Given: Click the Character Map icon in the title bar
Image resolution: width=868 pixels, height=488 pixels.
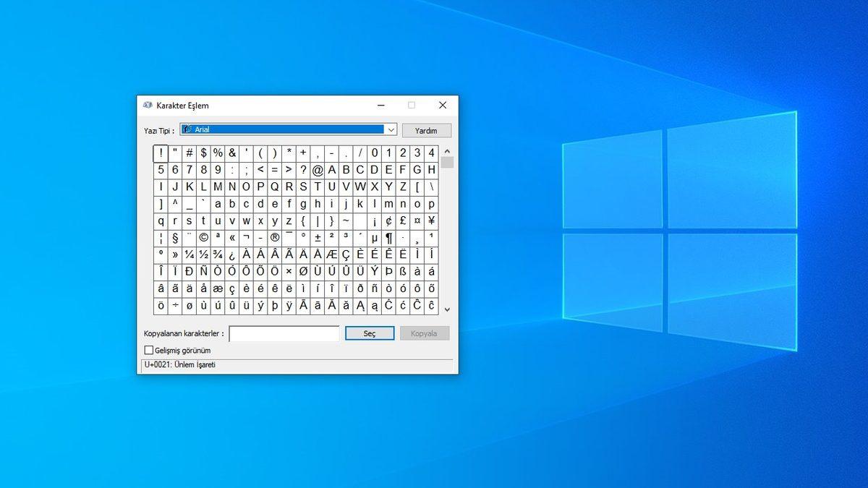Looking at the screenshot, I should (147, 105).
